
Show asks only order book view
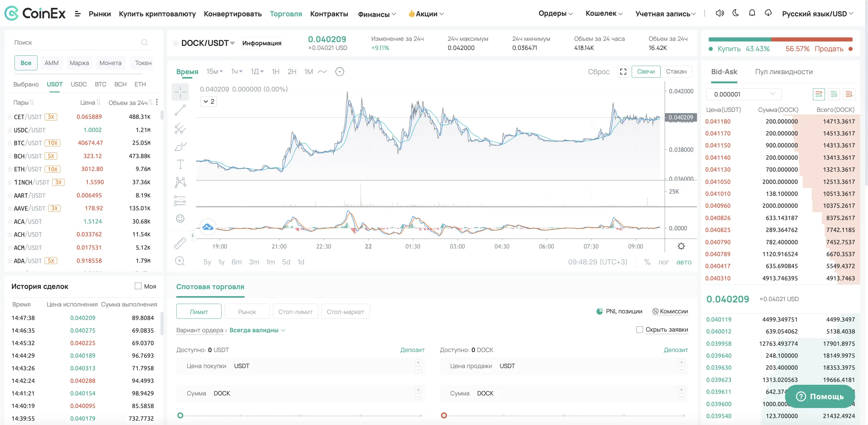[849, 94]
